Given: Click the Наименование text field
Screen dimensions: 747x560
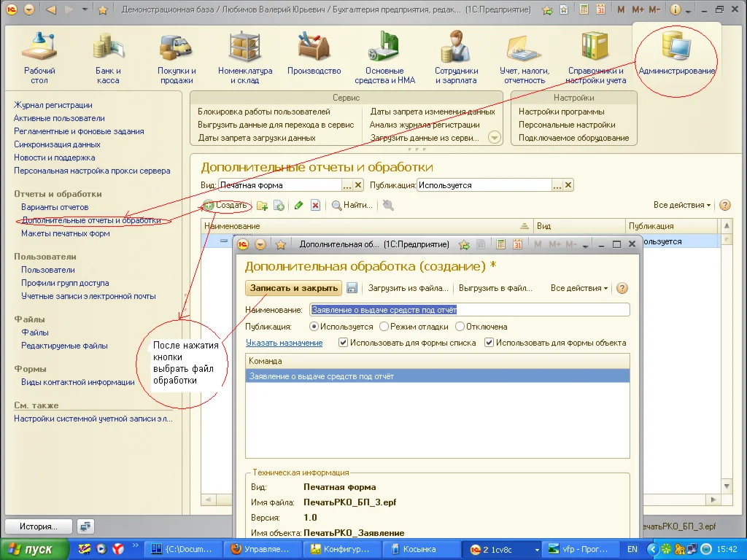Looking at the screenshot, I should [469, 310].
